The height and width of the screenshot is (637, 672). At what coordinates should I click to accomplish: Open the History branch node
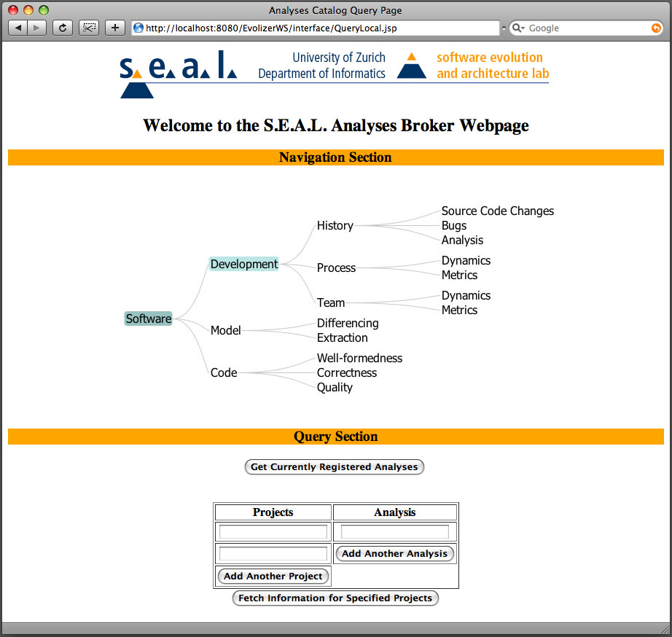[335, 226]
